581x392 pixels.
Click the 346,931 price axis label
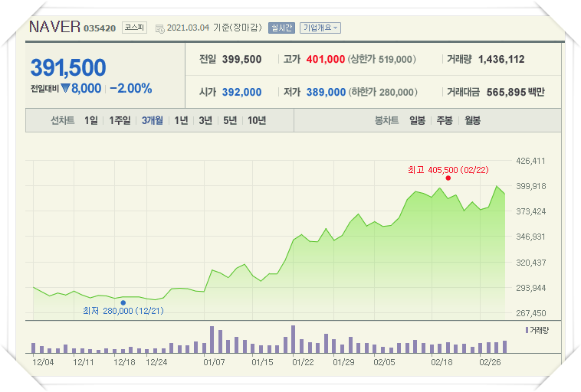(531, 237)
